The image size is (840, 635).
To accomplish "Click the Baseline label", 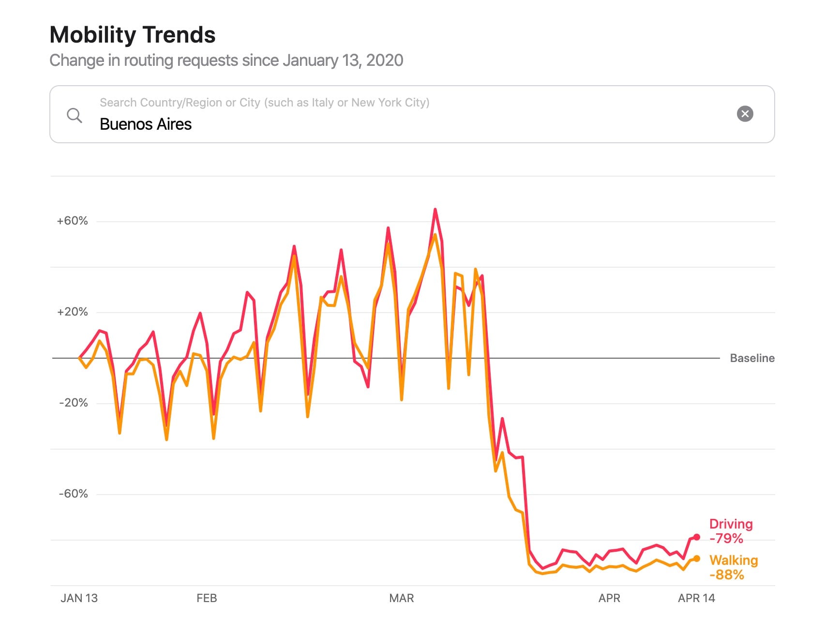I will tap(752, 358).
